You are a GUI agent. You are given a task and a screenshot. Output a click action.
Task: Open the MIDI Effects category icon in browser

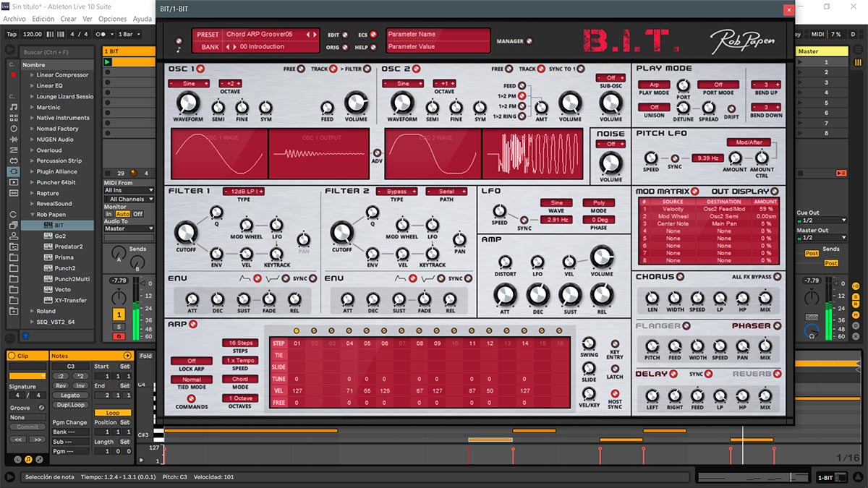13,150
